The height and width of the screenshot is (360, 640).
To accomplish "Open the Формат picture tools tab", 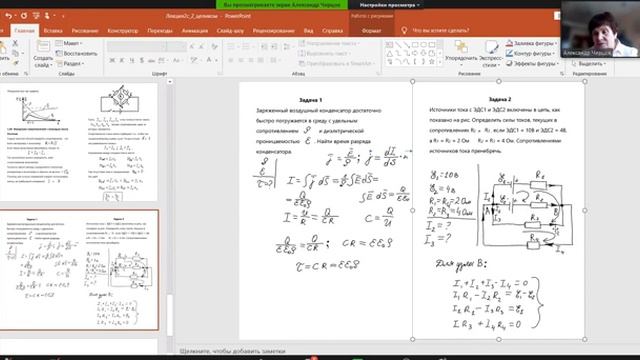I will 371,31.
